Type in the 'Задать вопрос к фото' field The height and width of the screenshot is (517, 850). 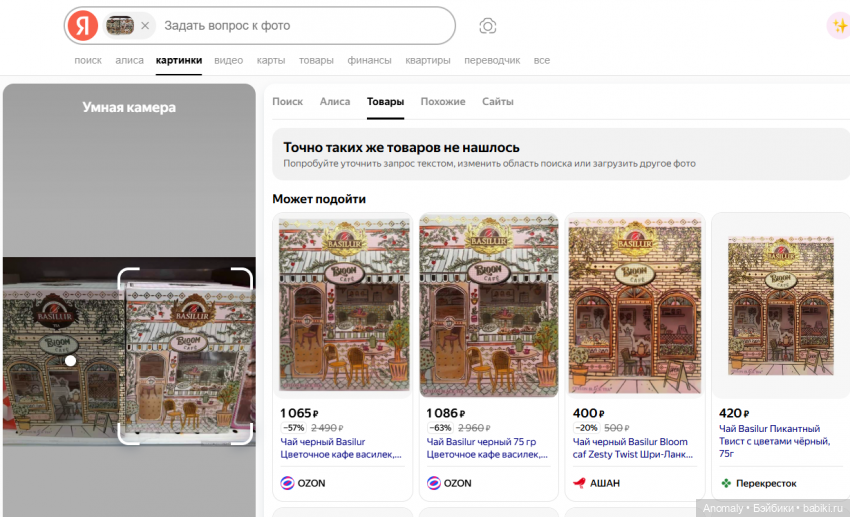[300, 26]
